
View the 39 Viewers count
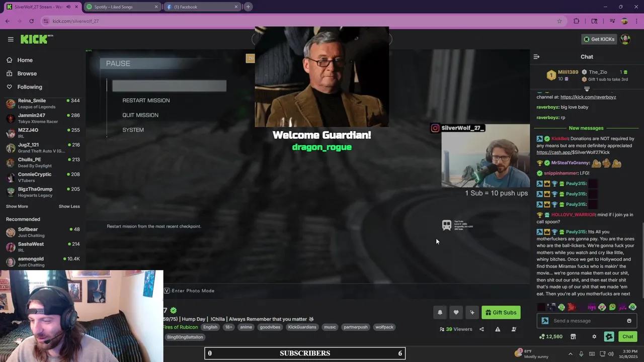(x=456, y=329)
